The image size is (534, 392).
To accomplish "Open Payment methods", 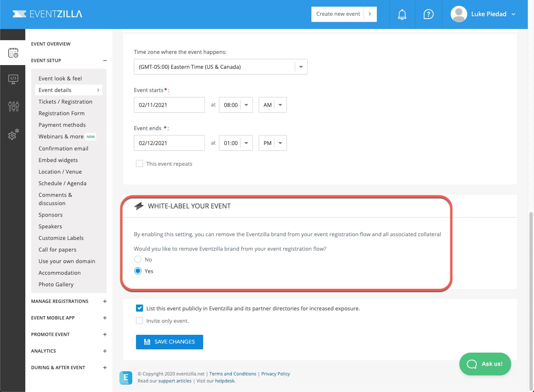I will click(x=62, y=125).
